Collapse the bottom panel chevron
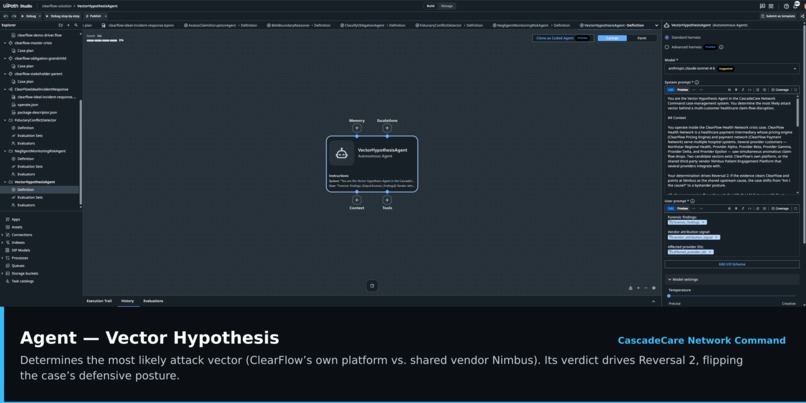Viewport: 806px width, 403px height. coord(654,301)
